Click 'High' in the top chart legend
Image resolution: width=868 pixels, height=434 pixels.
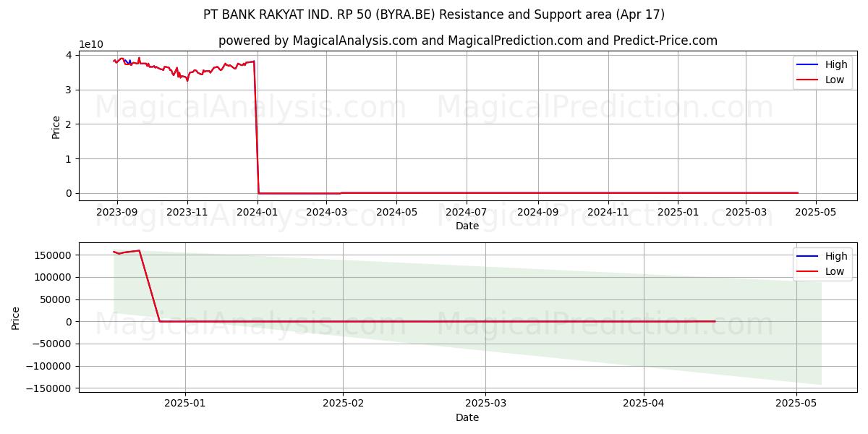[836, 64]
